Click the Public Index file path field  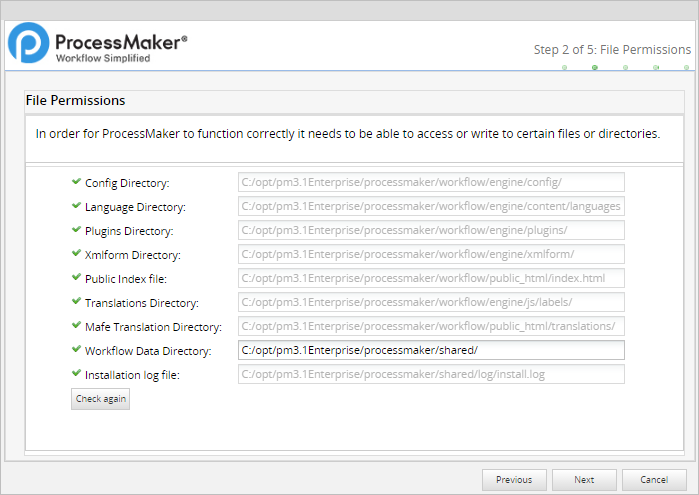coord(431,278)
